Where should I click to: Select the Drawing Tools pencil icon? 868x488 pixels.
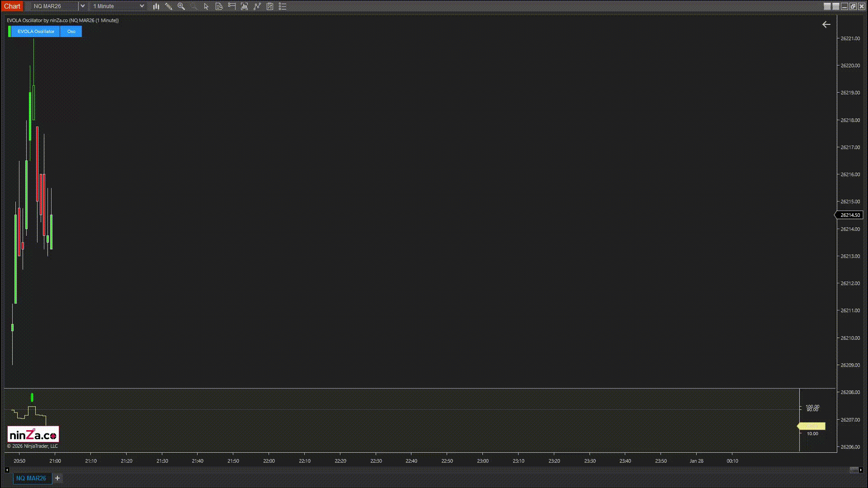pos(169,6)
